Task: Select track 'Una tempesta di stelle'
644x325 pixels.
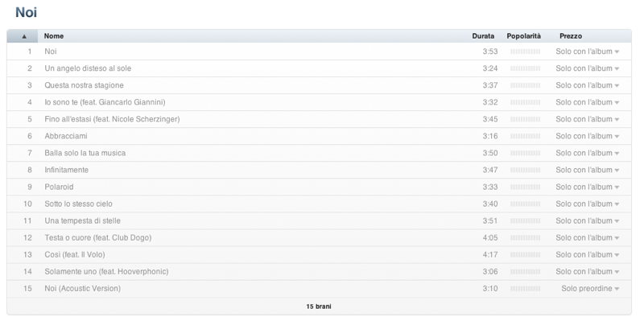Action: 83,220
